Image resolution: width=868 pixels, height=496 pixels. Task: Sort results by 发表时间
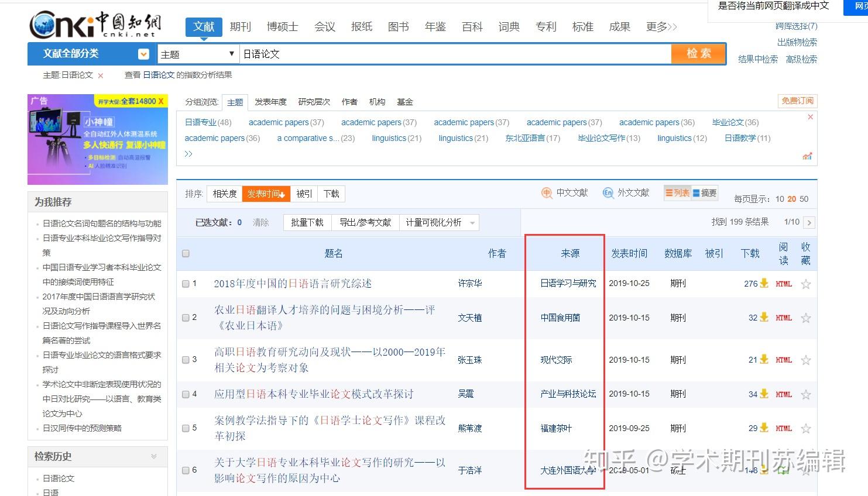266,194
